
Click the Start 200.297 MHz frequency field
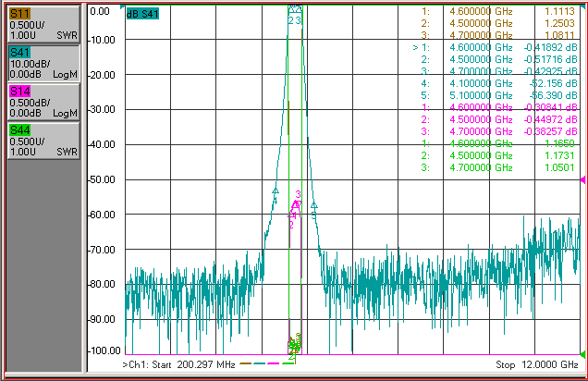(x=178, y=364)
